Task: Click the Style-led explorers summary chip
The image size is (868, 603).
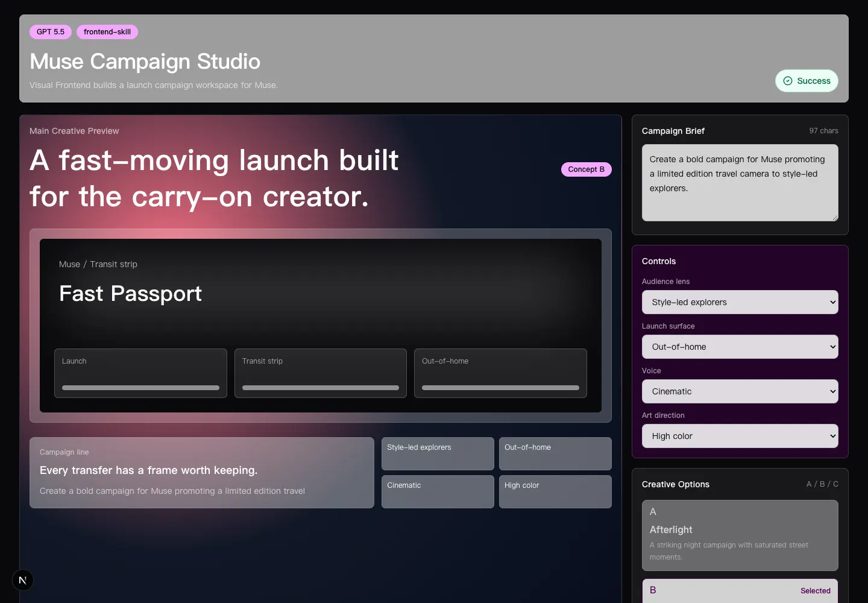Action: 438,454
